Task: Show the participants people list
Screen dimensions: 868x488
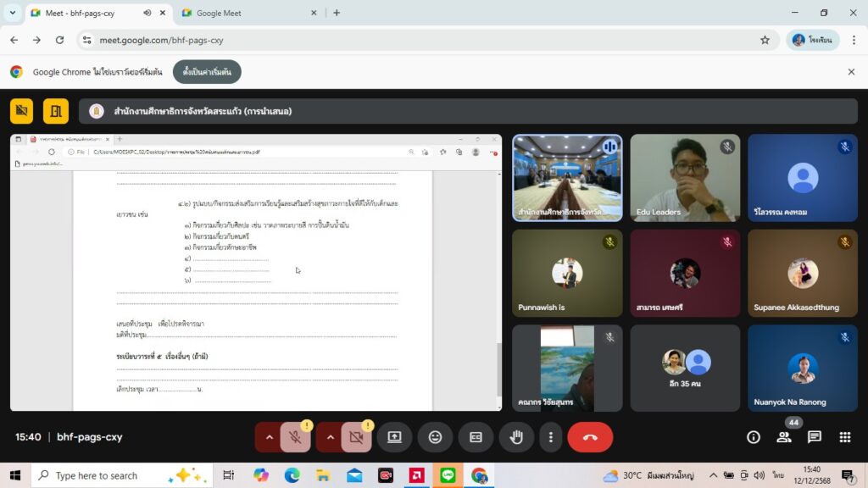Action: pyautogui.click(x=783, y=437)
